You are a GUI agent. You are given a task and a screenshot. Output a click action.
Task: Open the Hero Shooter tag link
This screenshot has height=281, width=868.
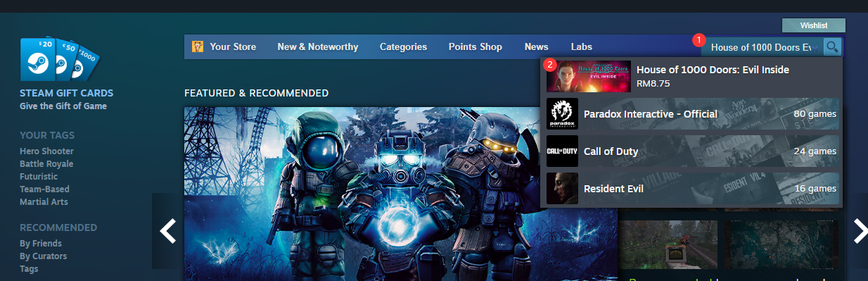(46, 151)
